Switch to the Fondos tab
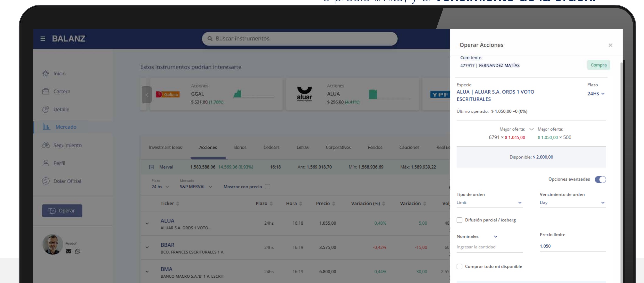The width and height of the screenshot is (644, 283). (375, 147)
